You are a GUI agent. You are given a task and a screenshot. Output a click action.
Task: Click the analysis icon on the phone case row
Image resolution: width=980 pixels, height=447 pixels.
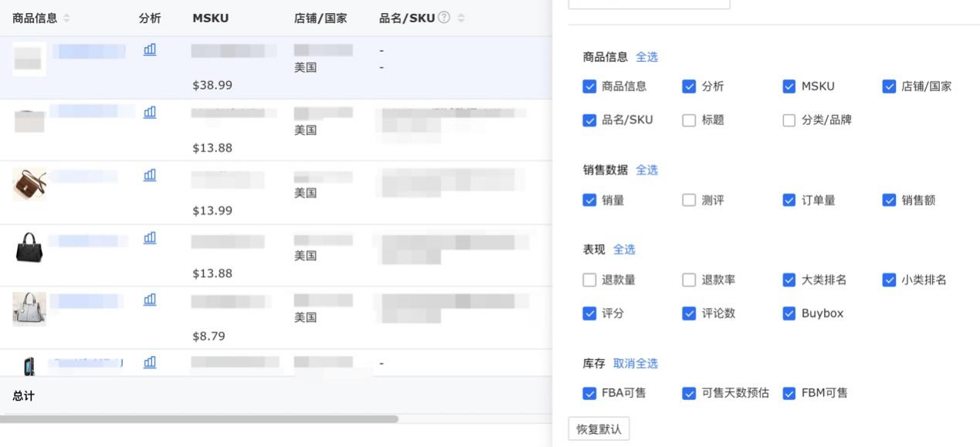(x=149, y=361)
